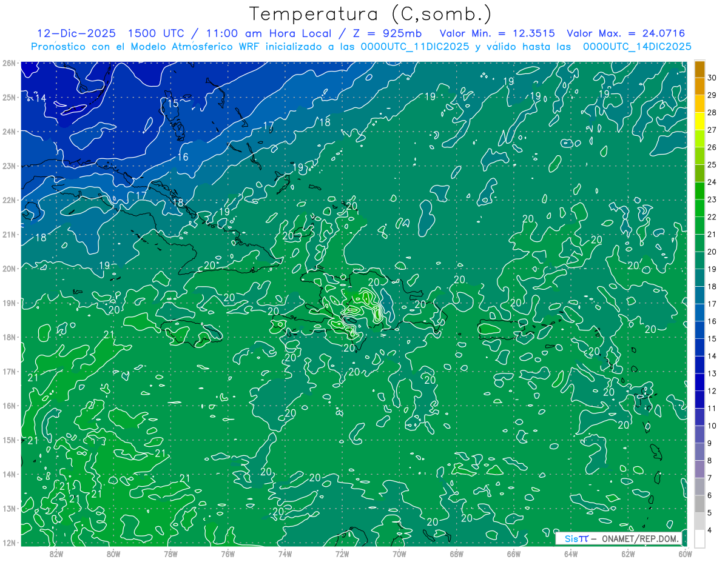
Task: Click the '70W' longitude axis label
Action: click(399, 554)
